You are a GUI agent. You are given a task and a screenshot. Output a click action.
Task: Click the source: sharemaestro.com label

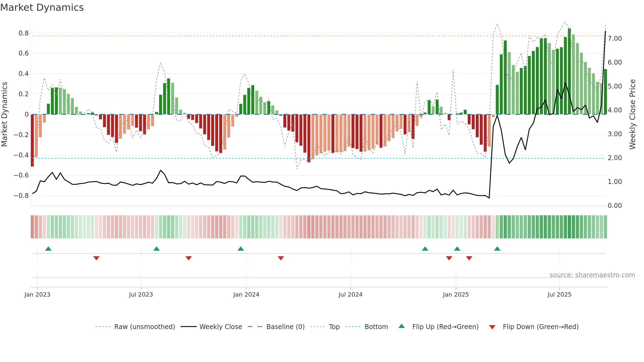592,275
